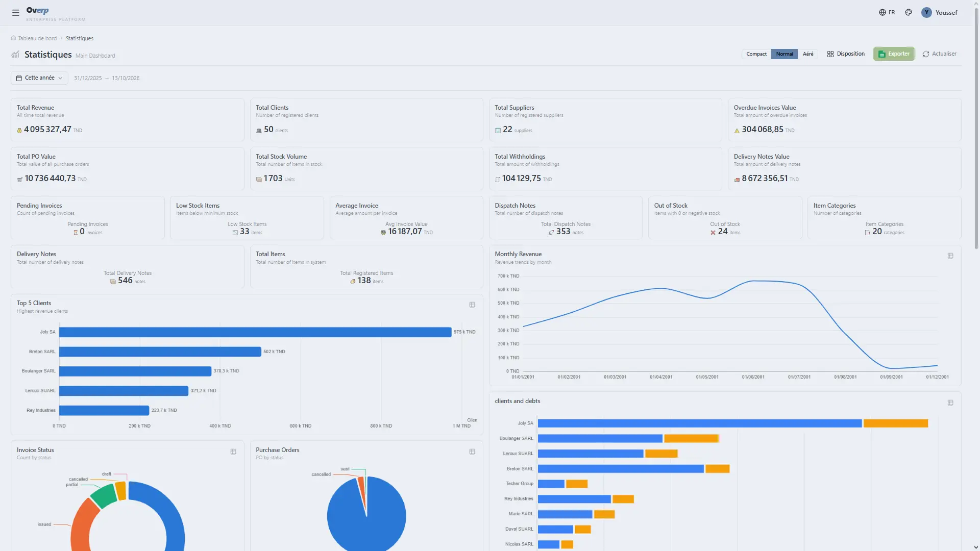
Task: Open clients and debts table view icon
Action: point(950,403)
